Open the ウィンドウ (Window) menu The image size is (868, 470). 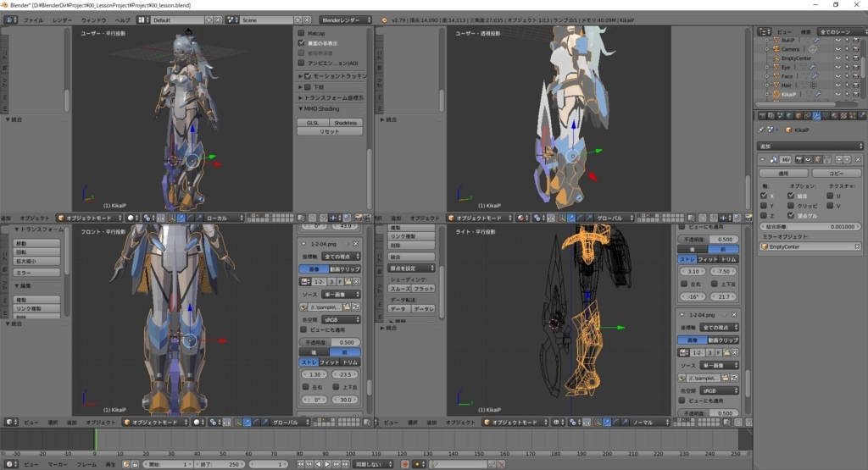click(93, 20)
